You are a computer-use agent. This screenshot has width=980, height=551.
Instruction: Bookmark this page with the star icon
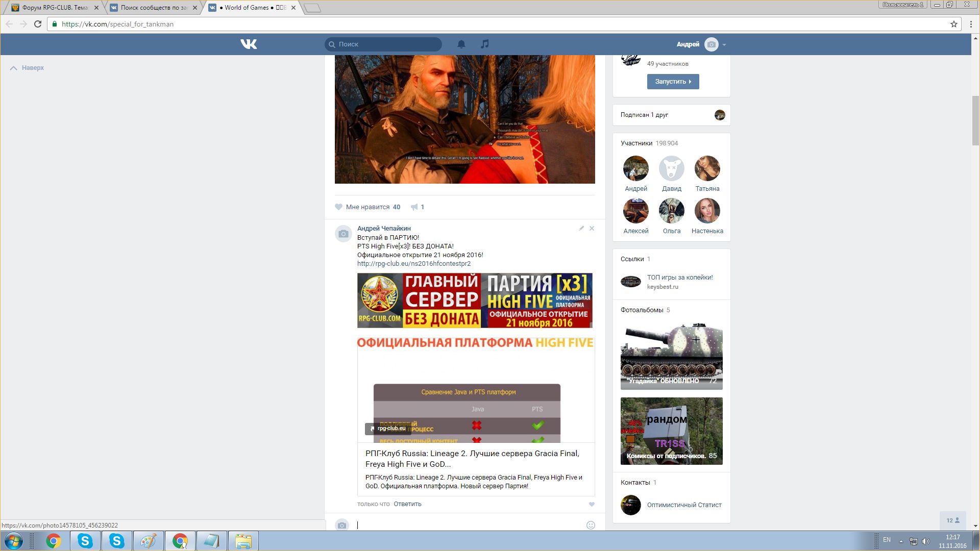tap(953, 24)
